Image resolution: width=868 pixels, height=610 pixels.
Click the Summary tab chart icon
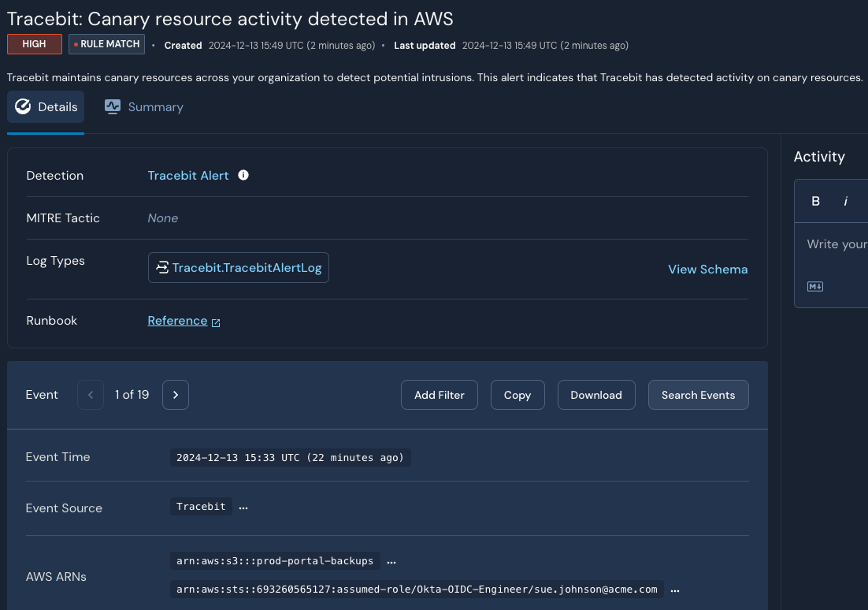pos(113,106)
